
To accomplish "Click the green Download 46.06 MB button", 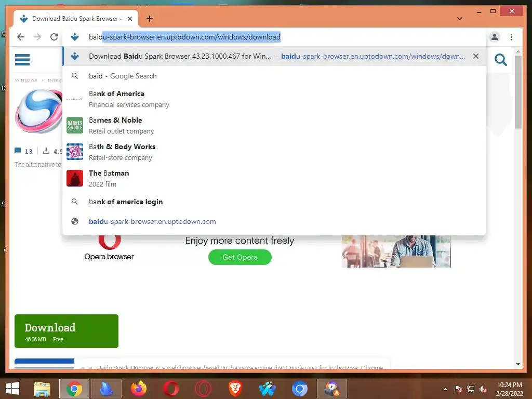I will click(x=66, y=331).
